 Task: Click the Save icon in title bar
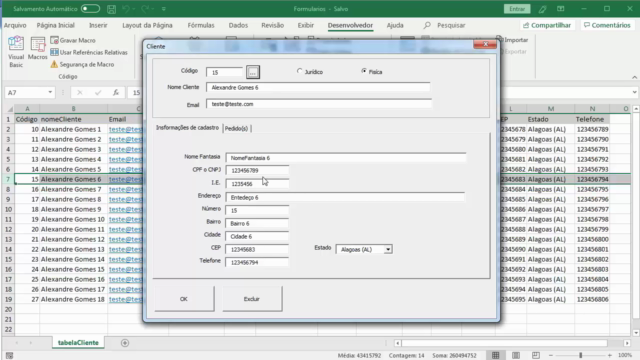111,9
